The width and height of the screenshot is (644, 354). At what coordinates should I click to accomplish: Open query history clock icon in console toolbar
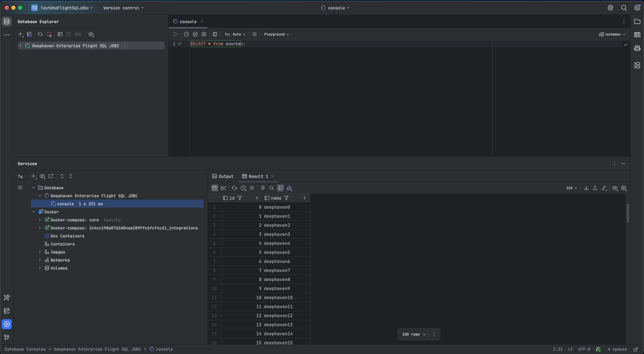click(186, 34)
